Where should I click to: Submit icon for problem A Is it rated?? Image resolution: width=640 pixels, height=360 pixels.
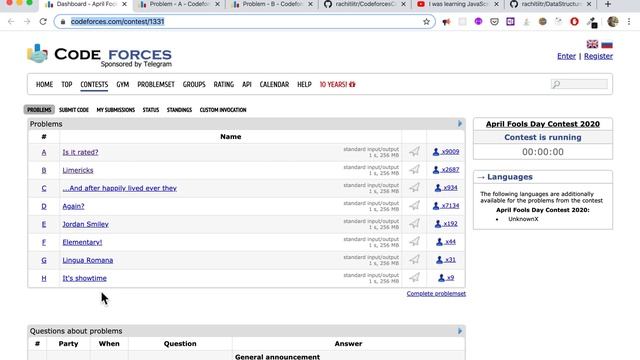click(x=414, y=152)
